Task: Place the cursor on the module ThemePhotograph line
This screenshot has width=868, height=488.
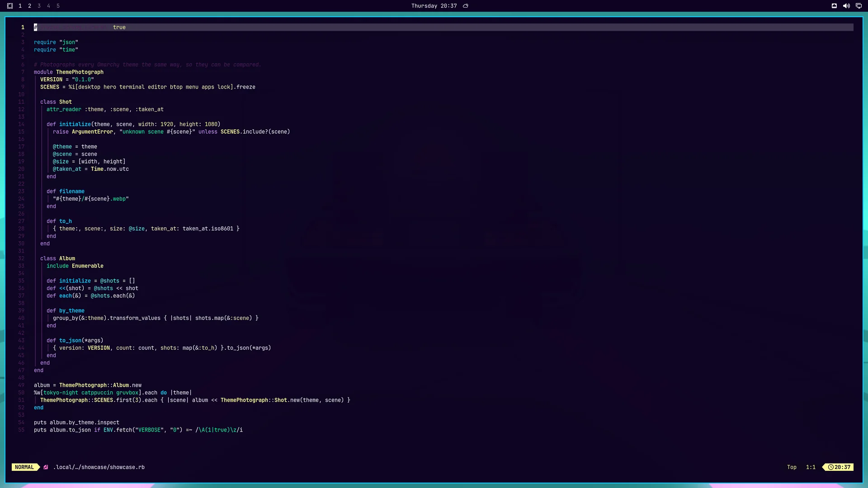Action: pyautogui.click(x=69, y=72)
